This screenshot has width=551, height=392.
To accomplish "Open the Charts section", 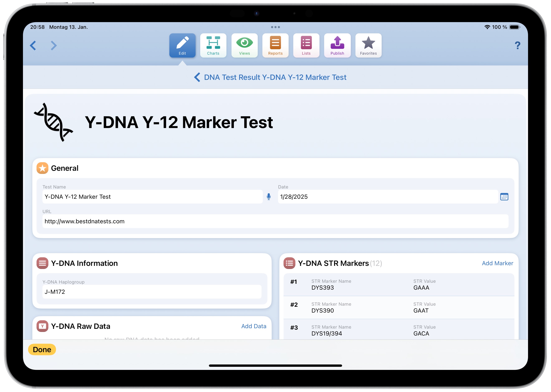I will click(x=213, y=45).
